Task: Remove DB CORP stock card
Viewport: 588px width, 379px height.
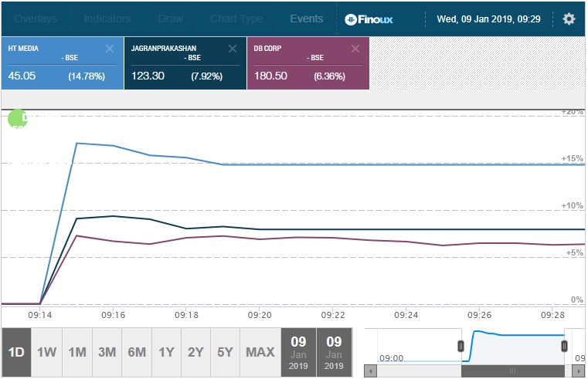Action: click(x=355, y=49)
